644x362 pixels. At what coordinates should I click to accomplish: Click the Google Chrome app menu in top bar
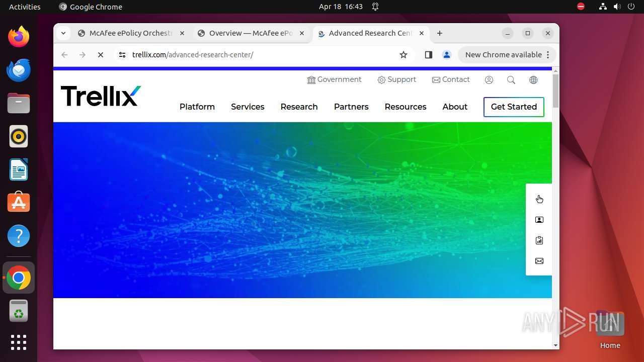click(91, 7)
